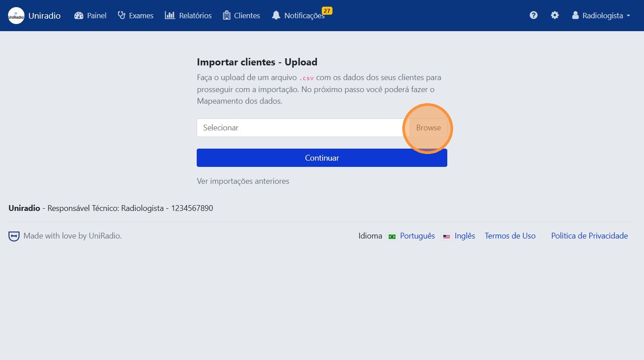This screenshot has width=644, height=360.
Task: Open the Painel dashboard icon
Action: 79,15
